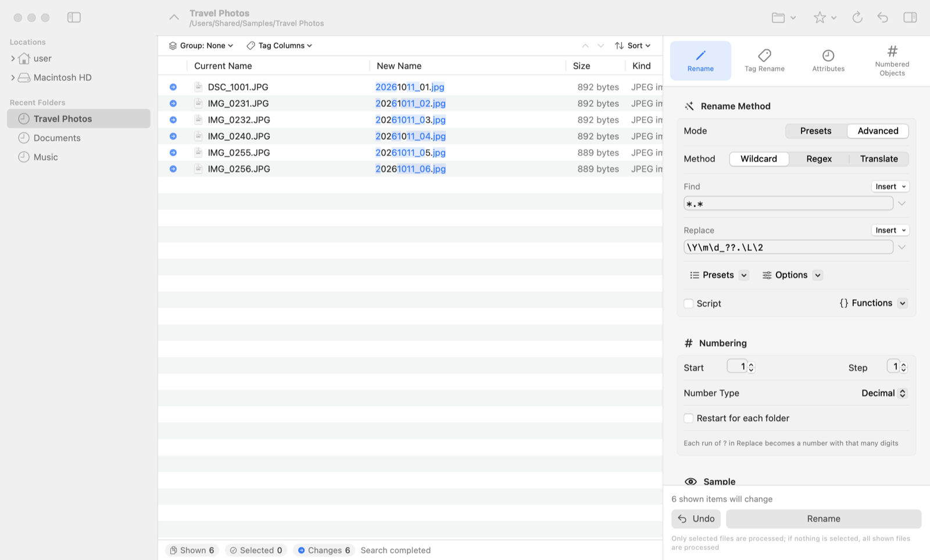Viewport: 930px width, 560px height.
Task: Click the Replace pattern input field
Action: 788,247
